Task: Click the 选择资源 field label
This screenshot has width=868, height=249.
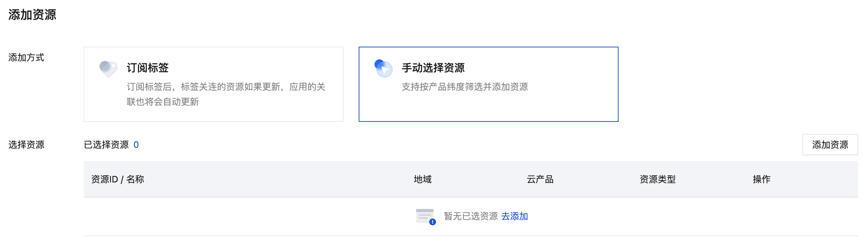Action: [x=26, y=145]
